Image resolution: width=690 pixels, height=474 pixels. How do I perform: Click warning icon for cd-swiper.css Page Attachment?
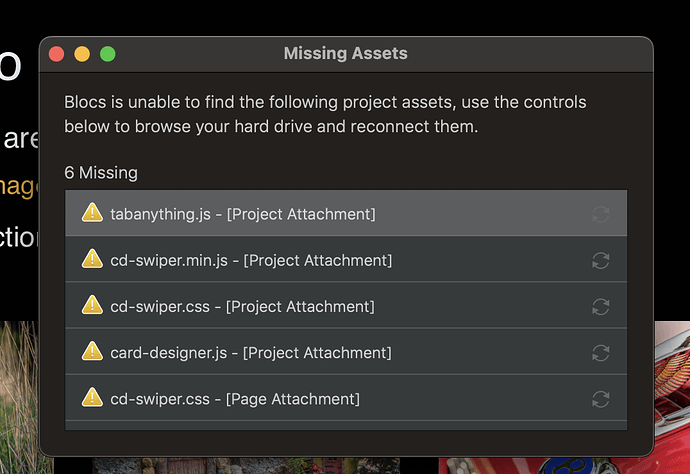pyautogui.click(x=92, y=398)
